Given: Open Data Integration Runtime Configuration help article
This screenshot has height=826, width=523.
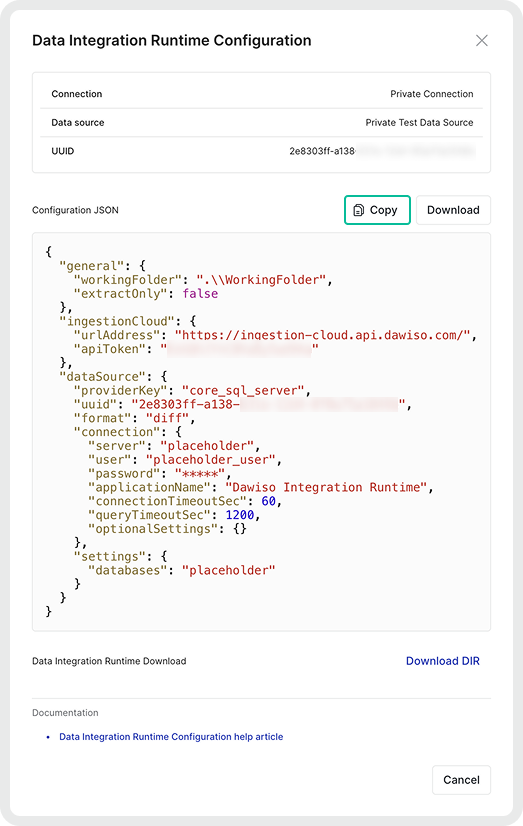Looking at the screenshot, I should (171, 736).
